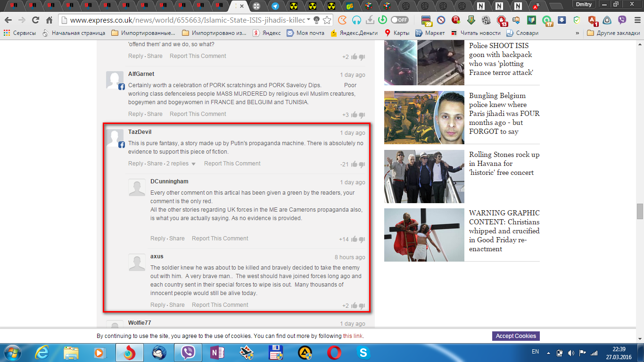Viewport: 644px width, 362px height.
Task: Click the address bar URL
Action: coord(188,20)
